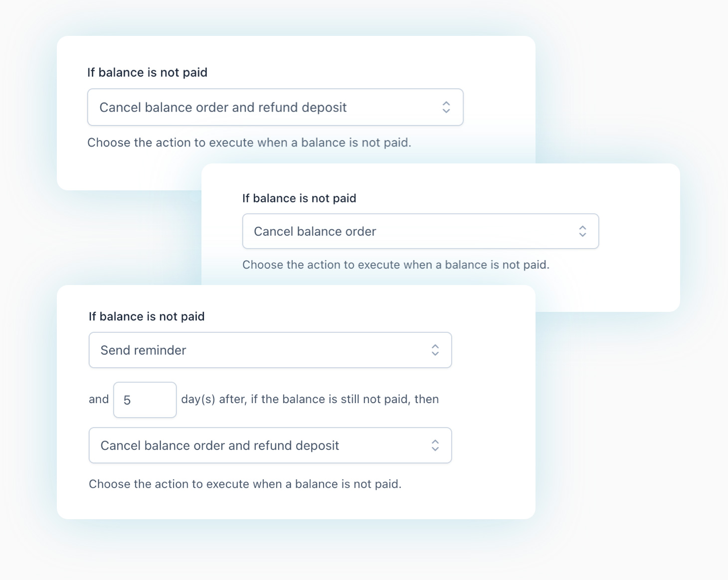Click the middle card's "Choose the action" helper text

click(395, 265)
